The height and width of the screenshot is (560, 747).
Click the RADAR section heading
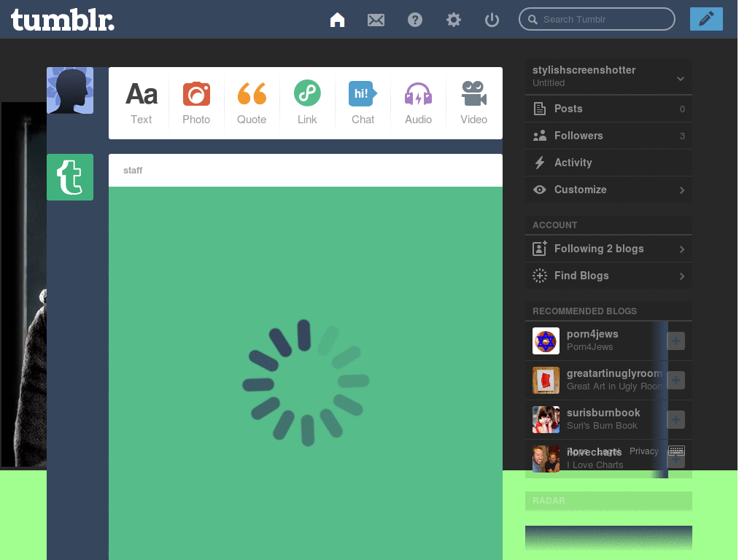click(x=549, y=501)
